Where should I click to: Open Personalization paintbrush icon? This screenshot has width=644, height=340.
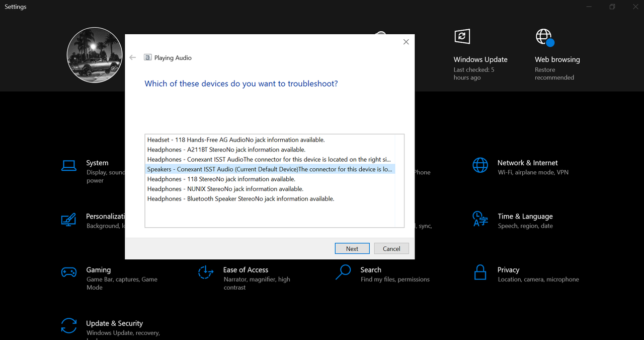pos(68,220)
